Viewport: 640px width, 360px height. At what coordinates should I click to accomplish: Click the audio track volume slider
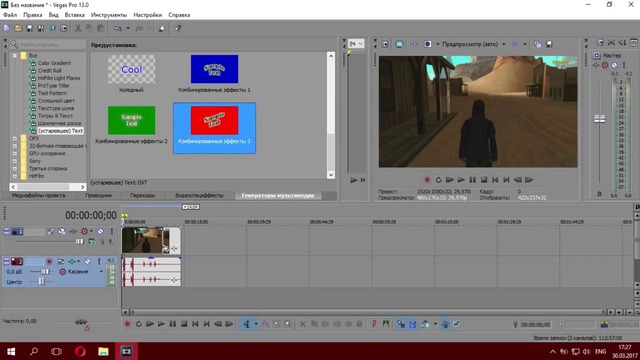(x=46, y=271)
